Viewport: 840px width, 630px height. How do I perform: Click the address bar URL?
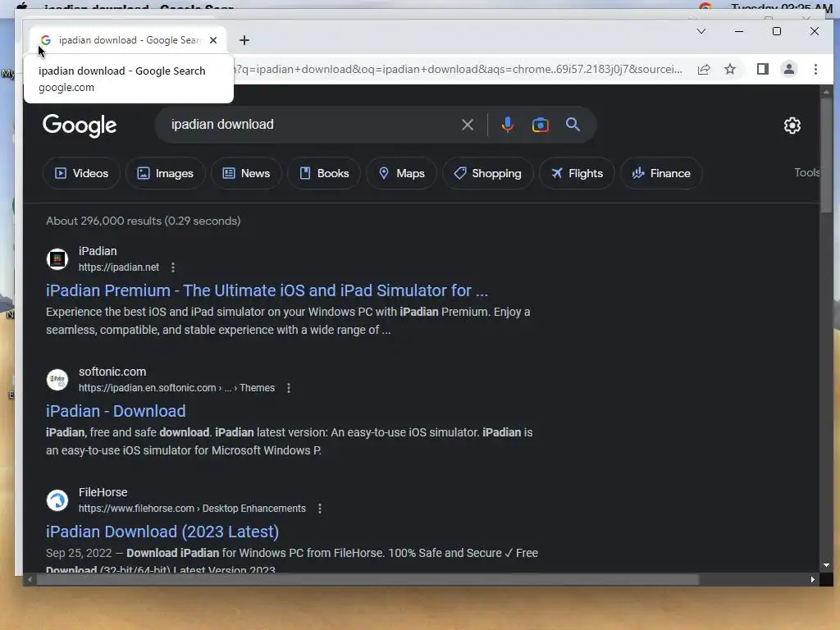[x=459, y=69]
